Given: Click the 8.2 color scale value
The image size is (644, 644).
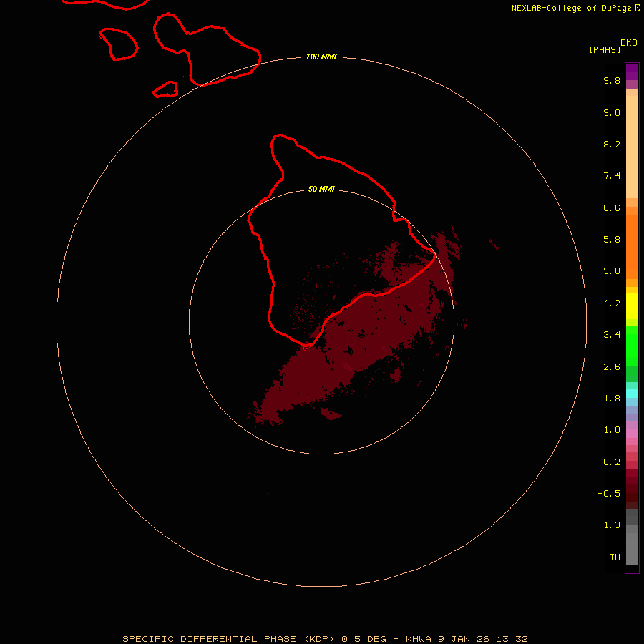Looking at the screenshot, I should (612, 144).
